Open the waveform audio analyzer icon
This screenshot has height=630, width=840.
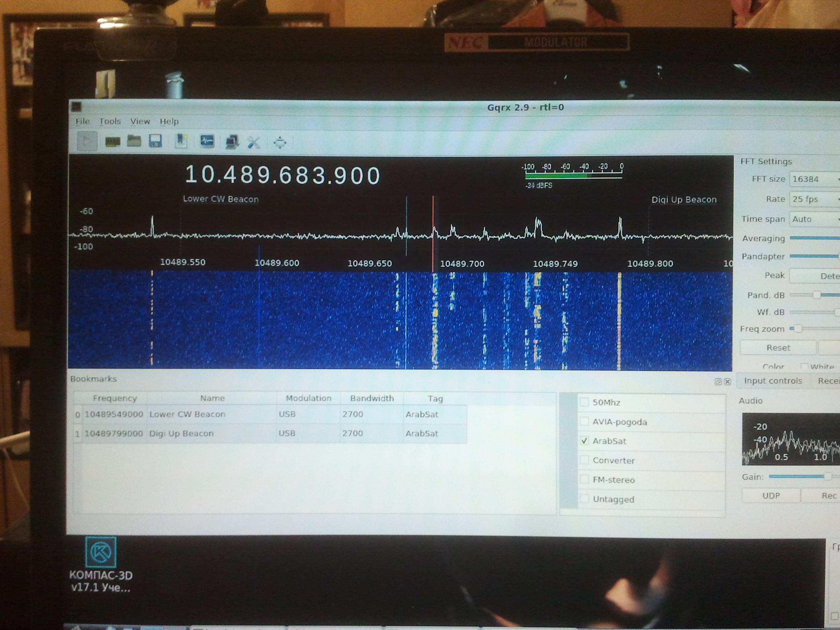207,141
